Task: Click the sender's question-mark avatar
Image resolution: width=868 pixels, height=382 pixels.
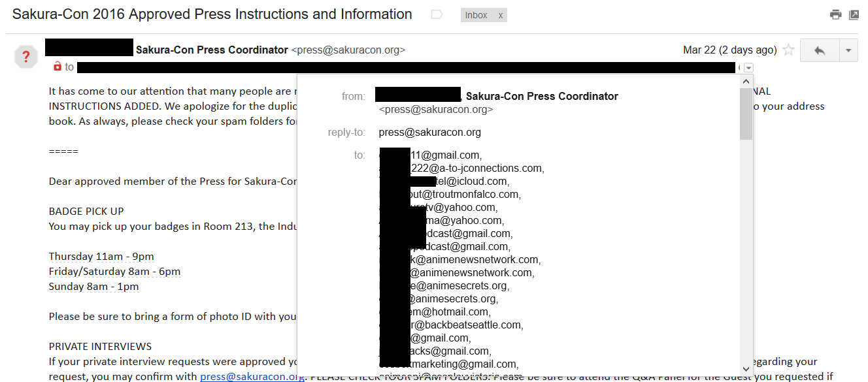Action: (26, 56)
